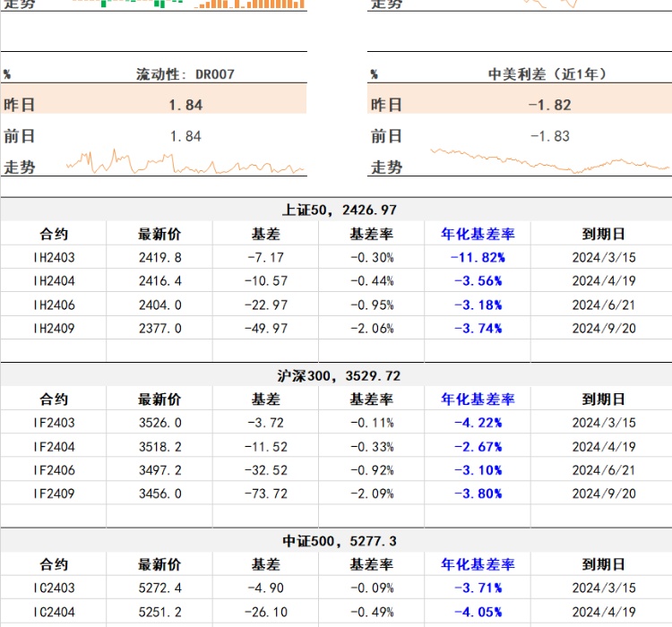
Task: Click basis rate -0.30%
Action: point(372,258)
